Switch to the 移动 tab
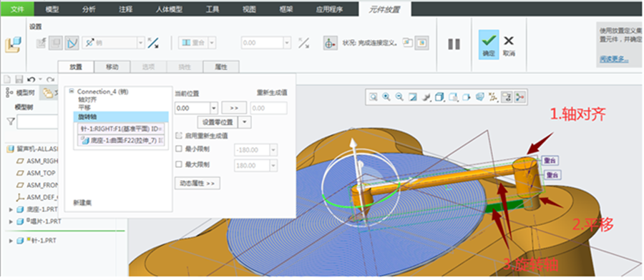The image size is (644, 280). click(x=112, y=67)
